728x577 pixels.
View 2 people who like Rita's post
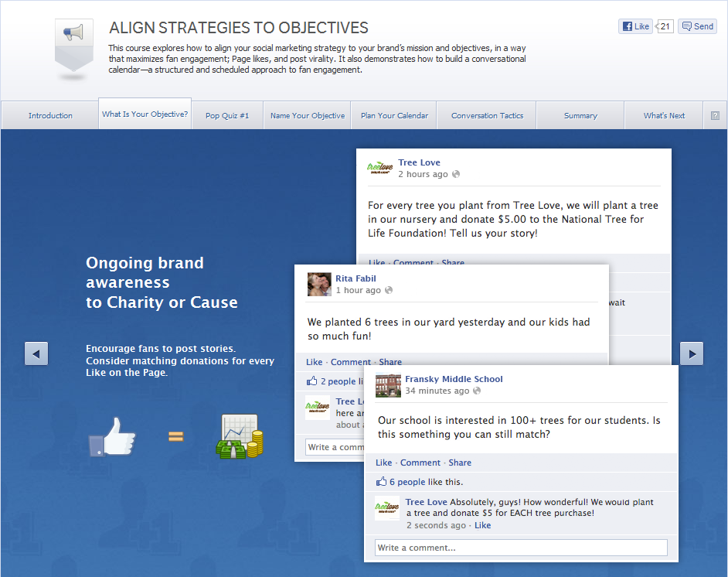point(338,381)
